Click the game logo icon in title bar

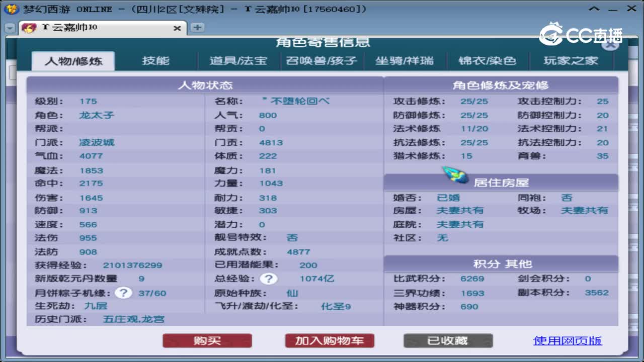[x=11, y=9]
